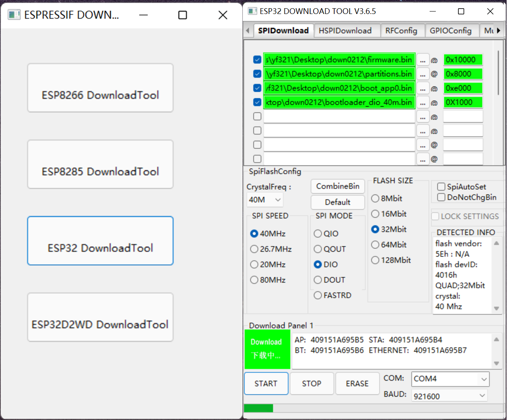This screenshot has height=420, width=507.
Task: Uncheck the firmware.bin file checkbox
Action: point(257,60)
